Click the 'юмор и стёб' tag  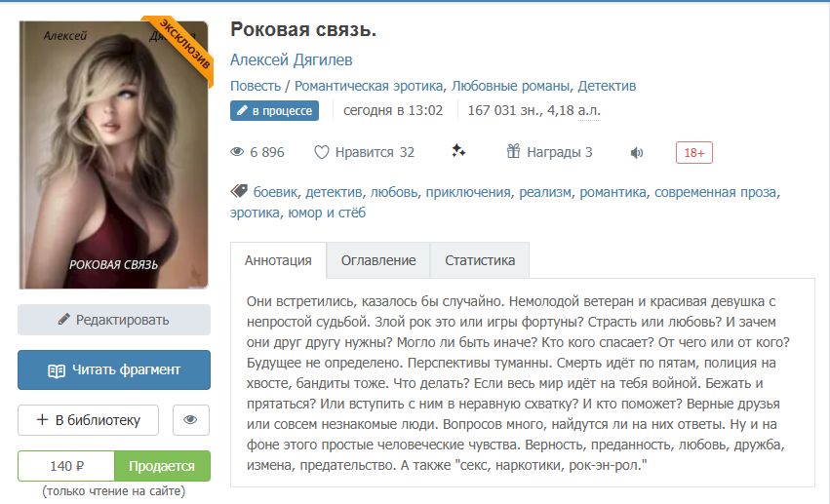click(x=327, y=213)
